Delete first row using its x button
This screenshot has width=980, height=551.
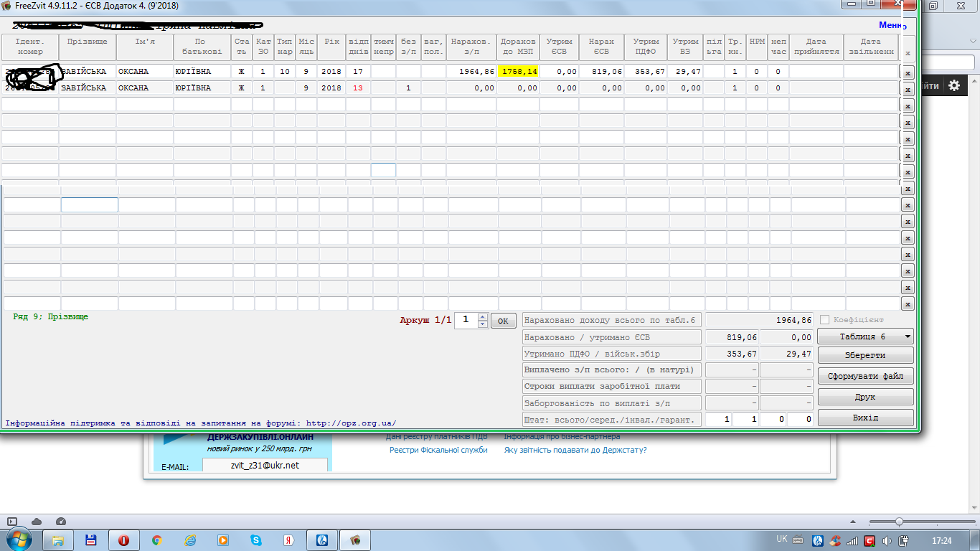(x=907, y=73)
